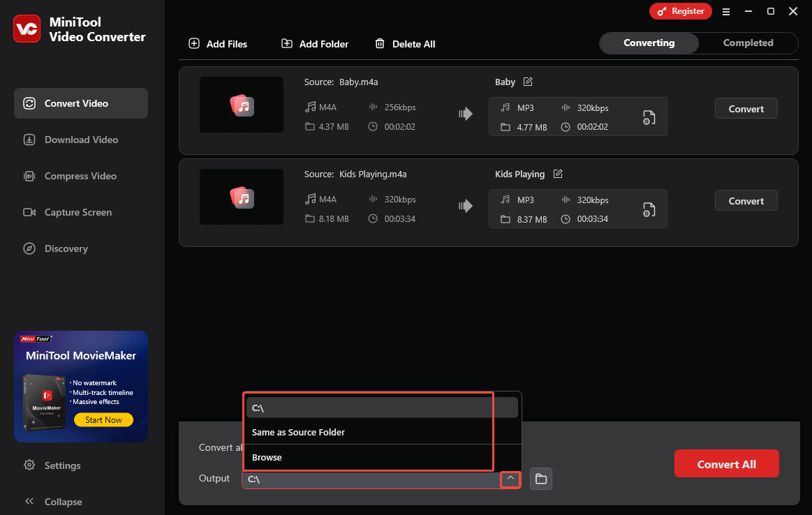Collapse the Output path dropdown arrow
The width and height of the screenshot is (812, 515).
point(510,479)
